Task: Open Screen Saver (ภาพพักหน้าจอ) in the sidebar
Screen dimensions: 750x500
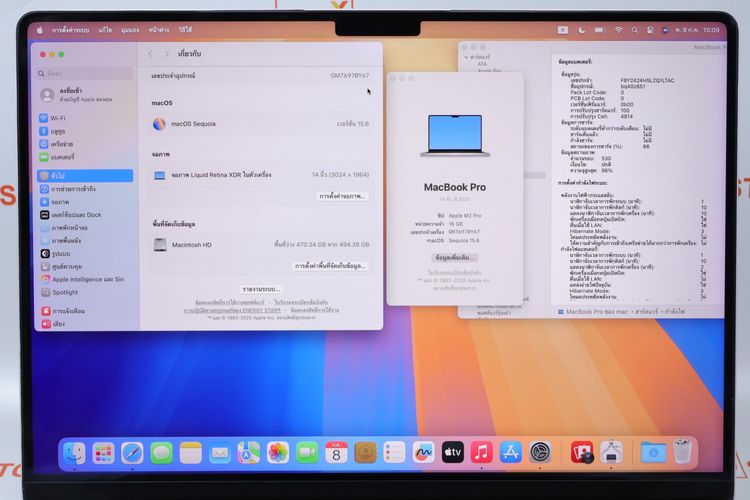Action: coord(64,228)
